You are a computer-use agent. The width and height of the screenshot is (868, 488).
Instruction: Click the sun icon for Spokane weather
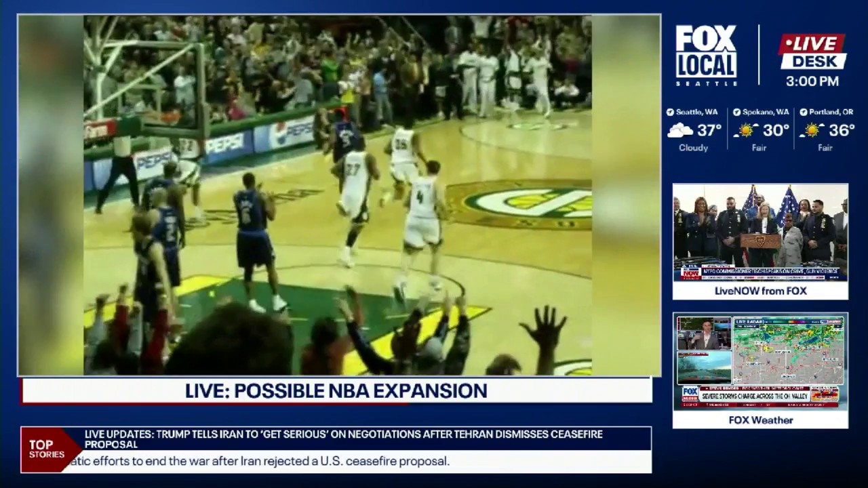[x=745, y=130]
